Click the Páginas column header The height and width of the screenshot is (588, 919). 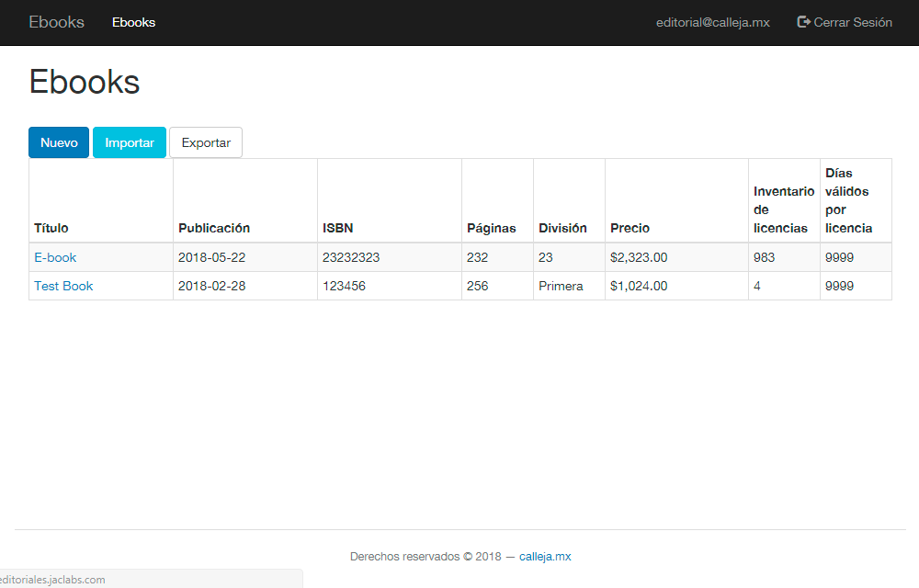click(x=491, y=228)
